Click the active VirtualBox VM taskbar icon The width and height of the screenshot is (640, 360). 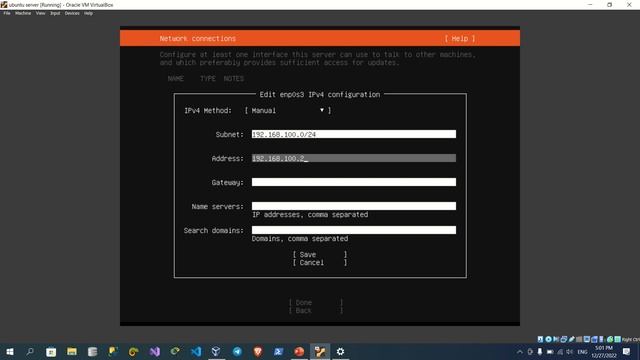320,351
